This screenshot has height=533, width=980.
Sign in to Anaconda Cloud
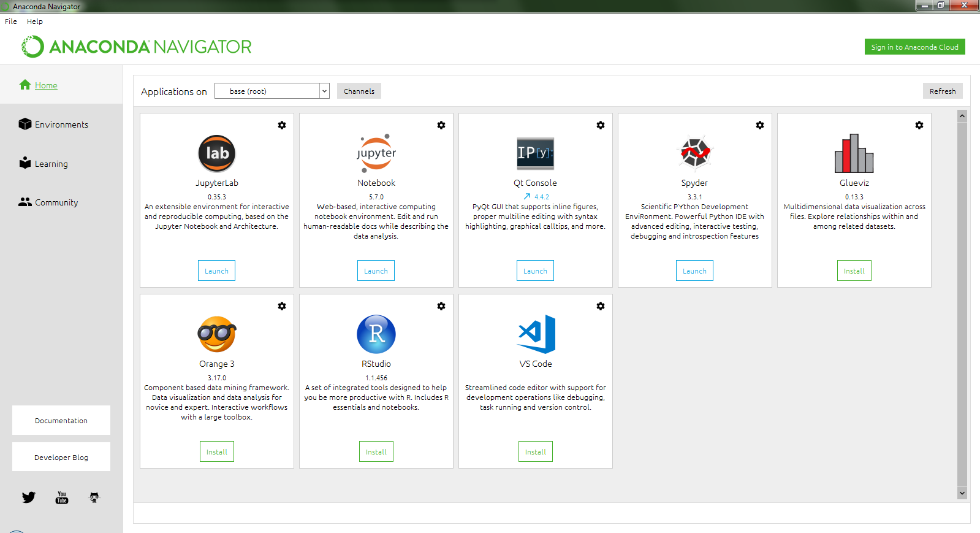coord(915,47)
